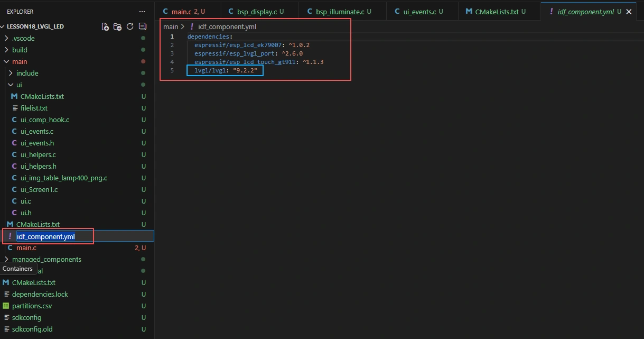Viewport: 644px width, 339px height.
Task: Switch to the bsp_display.c tab
Action: [257, 12]
